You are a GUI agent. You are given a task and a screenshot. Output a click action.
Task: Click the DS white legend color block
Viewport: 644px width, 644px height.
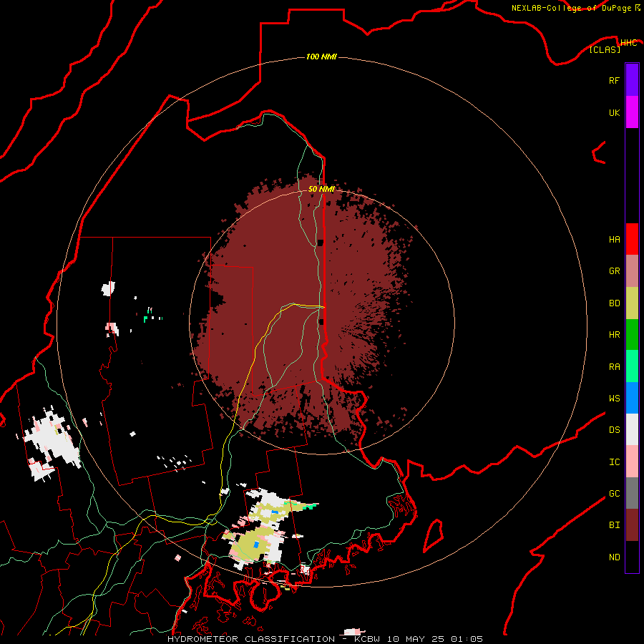coord(632,429)
